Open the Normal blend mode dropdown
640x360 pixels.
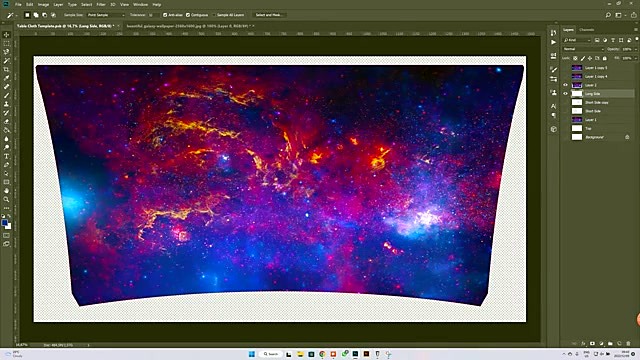point(583,49)
